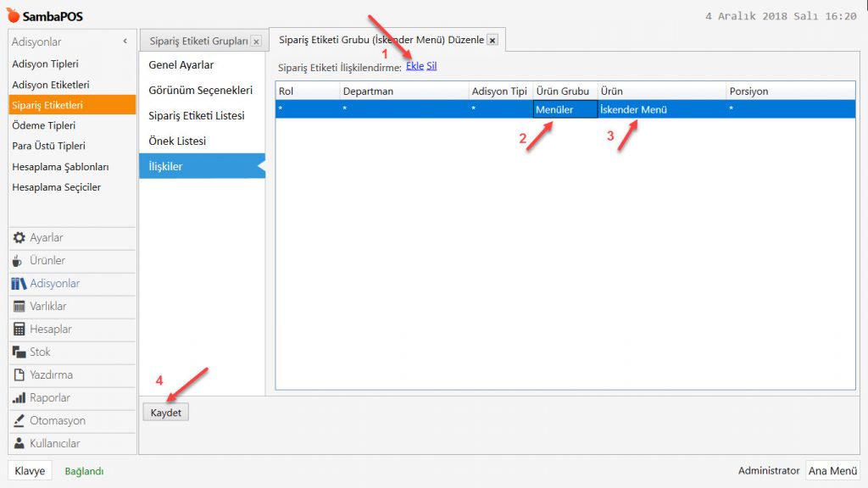
Task: Open Hesaplar section with calculator icon
Action: pyautogui.click(x=19, y=330)
